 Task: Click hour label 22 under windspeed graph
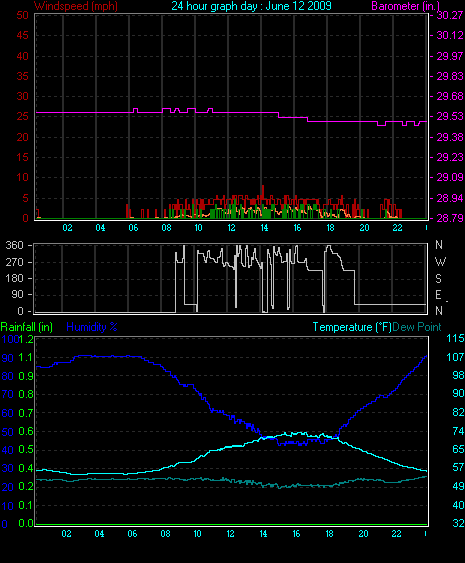click(397, 228)
